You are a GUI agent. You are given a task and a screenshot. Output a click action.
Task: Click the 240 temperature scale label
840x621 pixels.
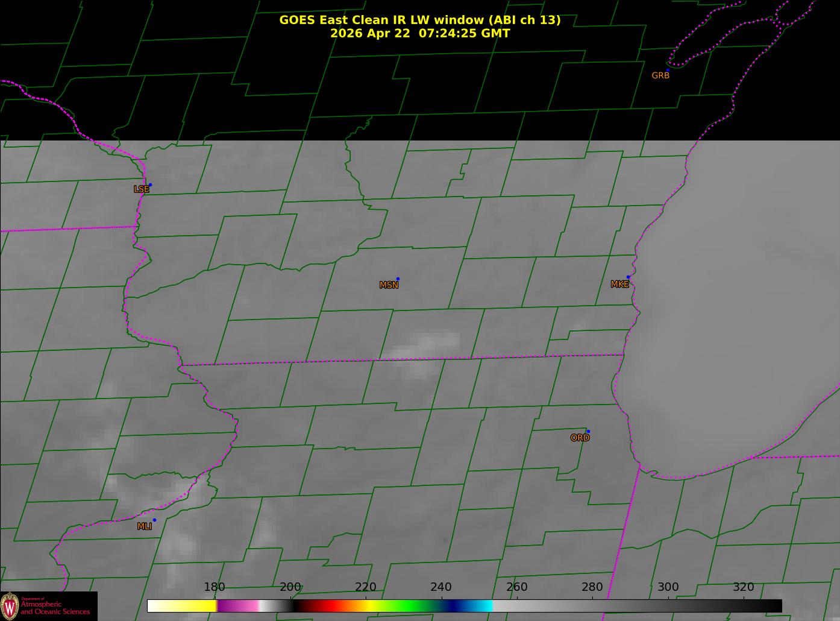(441, 587)
